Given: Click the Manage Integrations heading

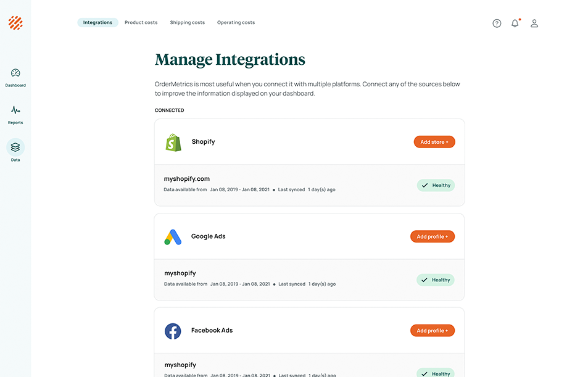Looking at the screenshot, I should (x=230, y=60).
